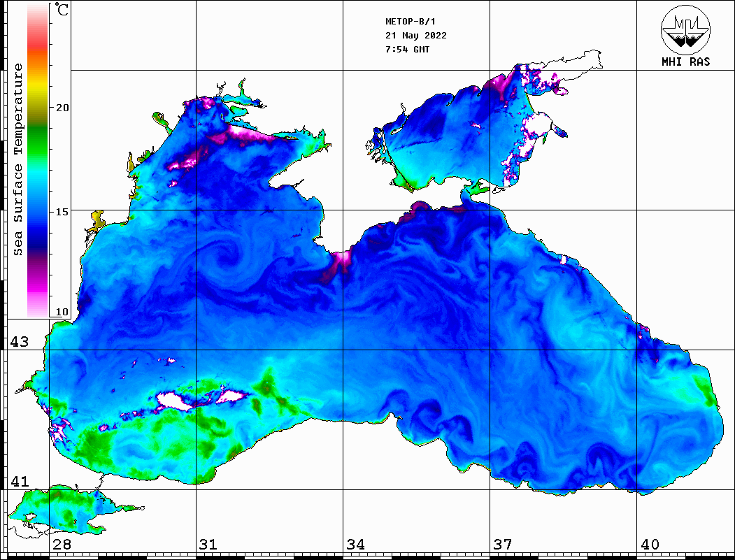Image resolution: width=735 pixels, height=560 pixels.
Task: Click the MHI RAS logo emblem
Action: pyautogui.click(x=686, y=29)
